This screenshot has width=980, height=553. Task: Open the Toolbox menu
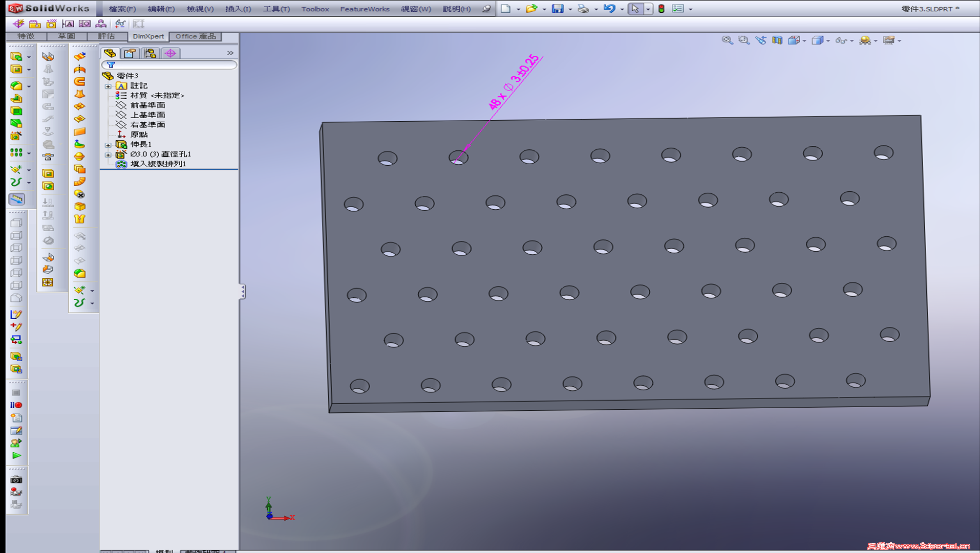pos(315,9)
